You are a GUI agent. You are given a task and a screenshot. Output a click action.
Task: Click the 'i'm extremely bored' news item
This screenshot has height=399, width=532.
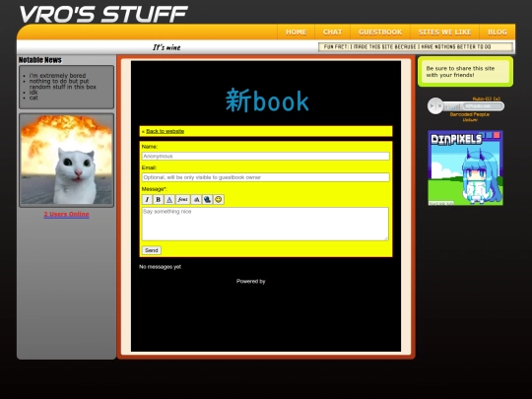pos(57,75)
